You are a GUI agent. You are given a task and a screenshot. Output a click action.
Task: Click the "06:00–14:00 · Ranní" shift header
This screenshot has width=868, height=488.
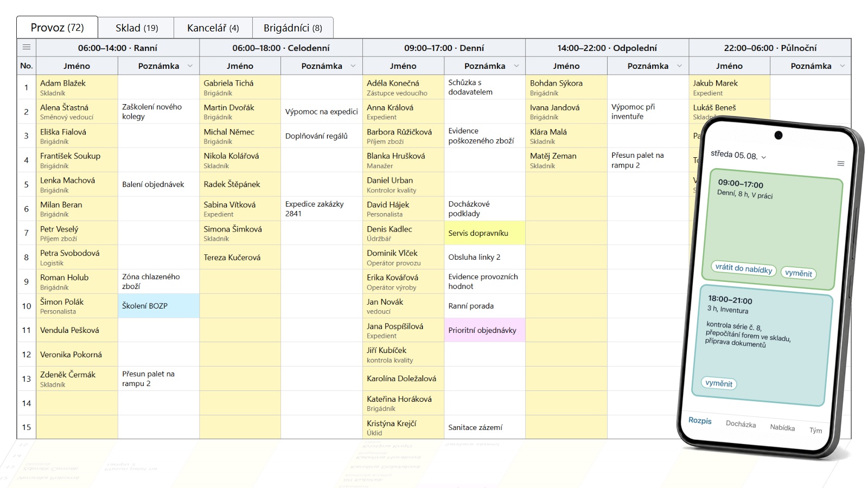[118, 48]
